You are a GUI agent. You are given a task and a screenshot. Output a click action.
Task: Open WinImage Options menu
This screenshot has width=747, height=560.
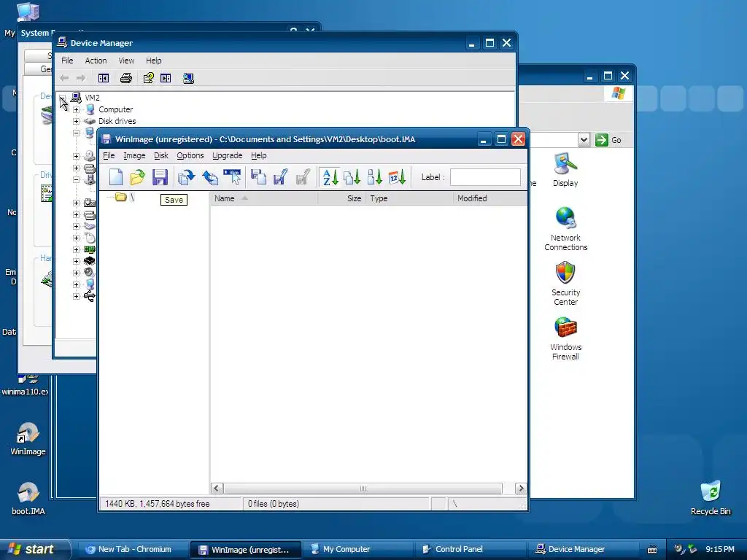tap(190, 155)
